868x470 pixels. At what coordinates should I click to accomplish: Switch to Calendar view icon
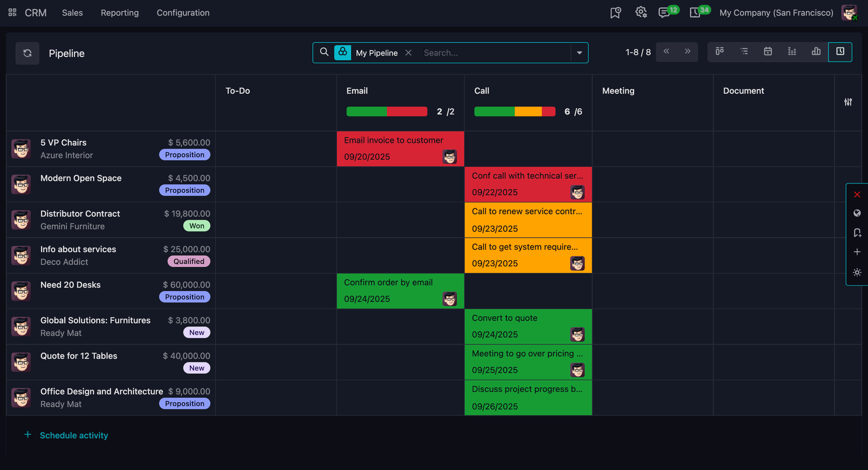[768, 52]
